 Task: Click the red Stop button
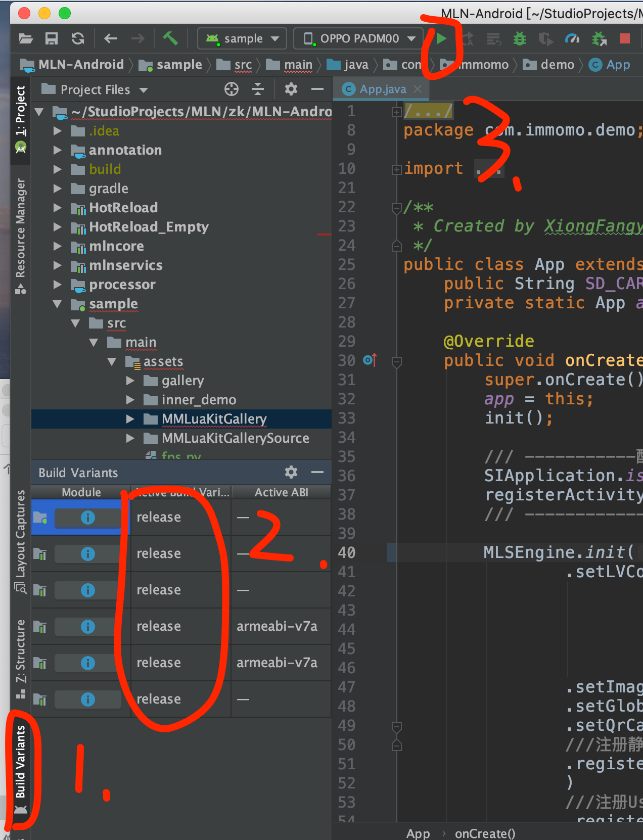pos(625,38)
